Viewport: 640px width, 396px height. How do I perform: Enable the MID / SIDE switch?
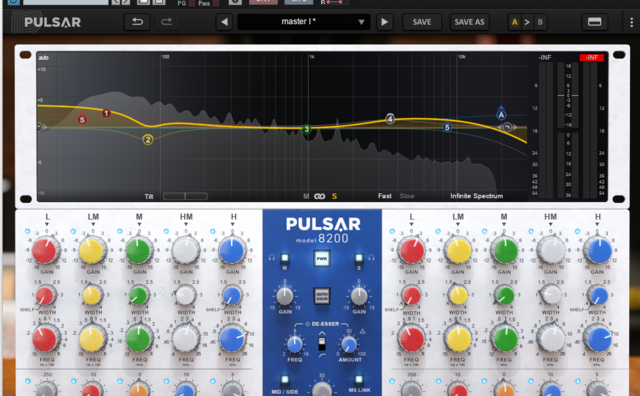point(284,380)
